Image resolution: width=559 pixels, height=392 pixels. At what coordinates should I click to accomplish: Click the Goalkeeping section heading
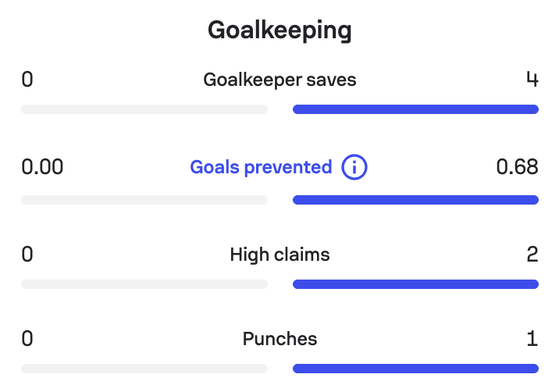(x=279, y=30)
